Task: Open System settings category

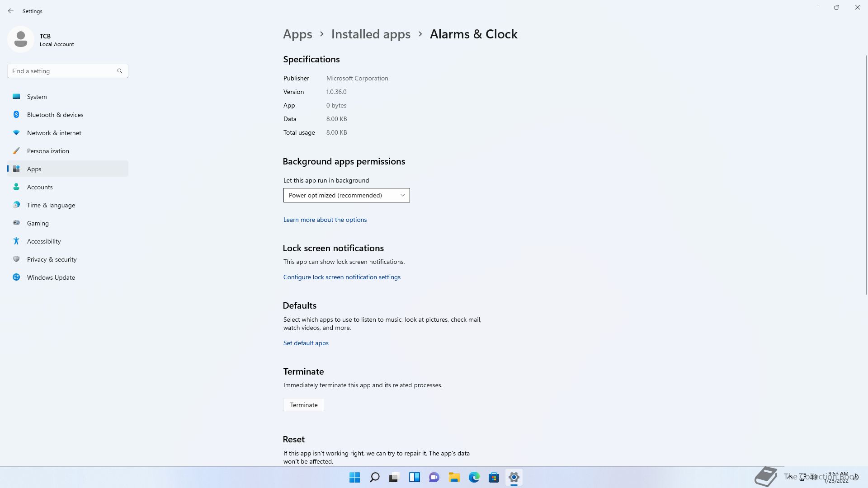Action: [68, 97]
